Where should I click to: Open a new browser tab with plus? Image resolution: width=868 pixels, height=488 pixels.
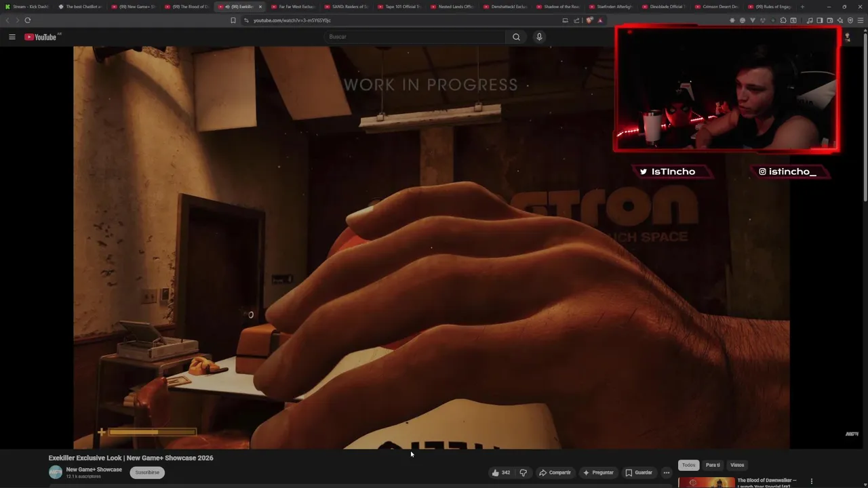pos(802,7)
